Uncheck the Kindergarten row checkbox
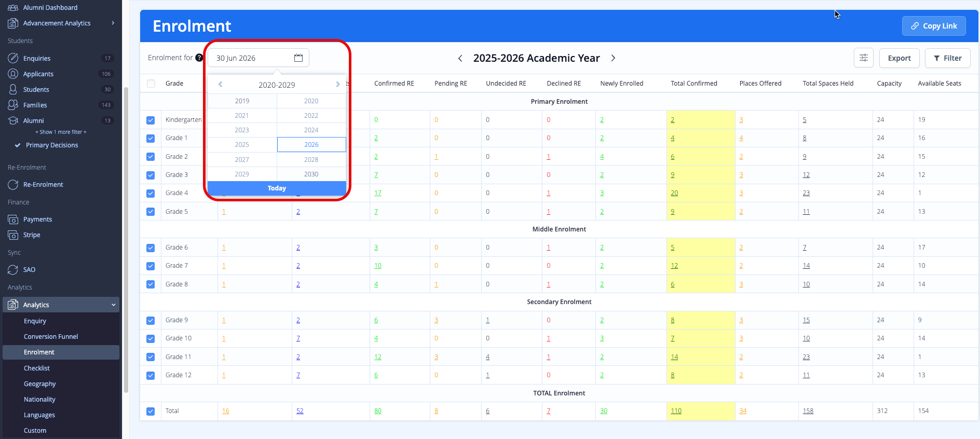This screenshot has width=980, height=439. [151, 120]
